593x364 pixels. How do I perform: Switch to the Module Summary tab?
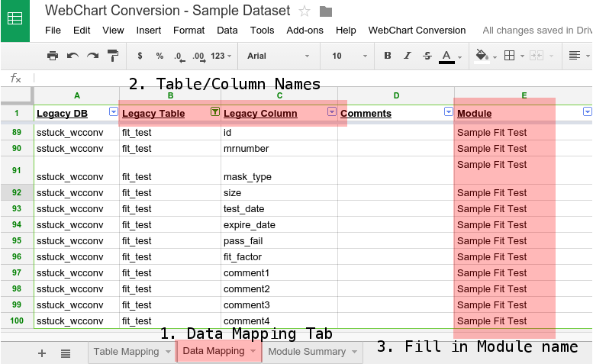[307, 351]
